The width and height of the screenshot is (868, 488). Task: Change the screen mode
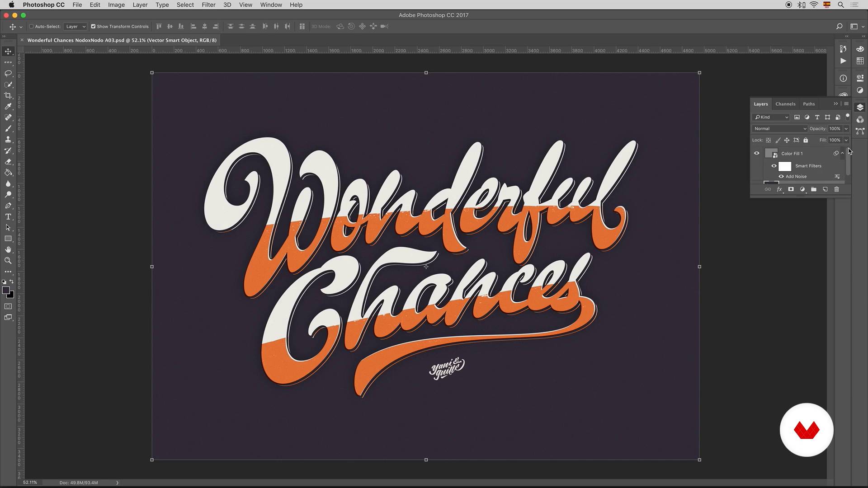point(8,318)
